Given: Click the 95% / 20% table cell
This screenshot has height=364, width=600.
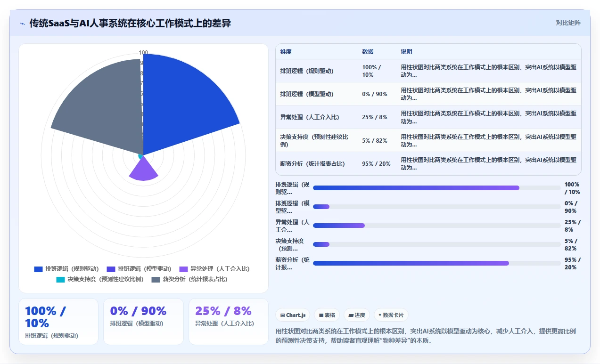Looking at the screenshot, I should 376,163.
